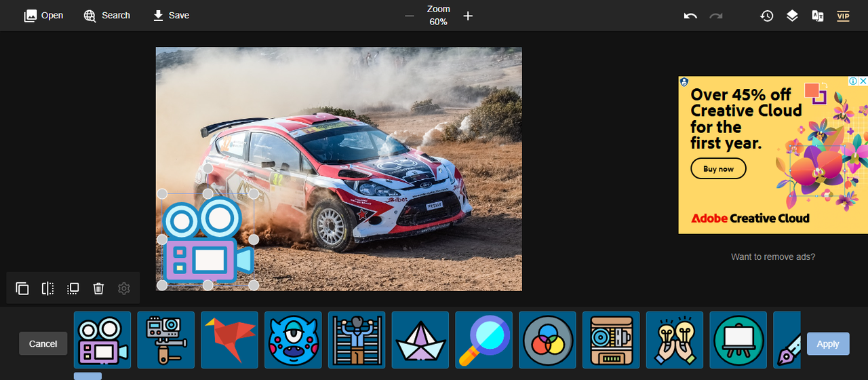This screenshot has height=380, width=868.
Task: Click the Zoom 60% label
Action: (x=438, y=16)
